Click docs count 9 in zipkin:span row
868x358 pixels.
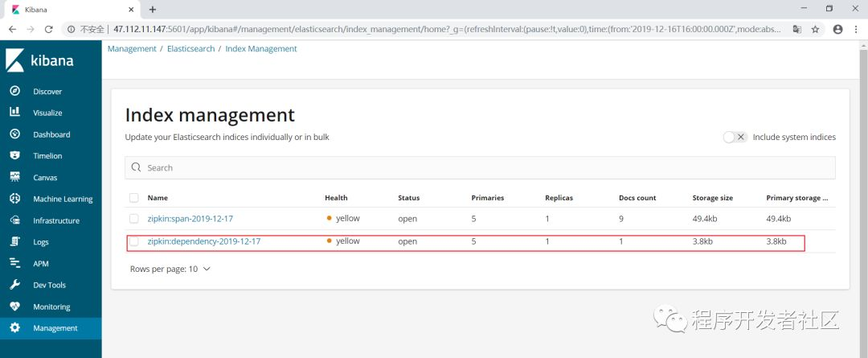pyautogui.click(x=621, y=218)
